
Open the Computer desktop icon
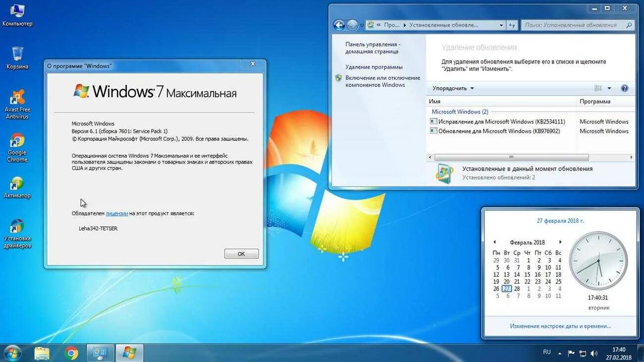pyautogui.click(x=17, y=15)
